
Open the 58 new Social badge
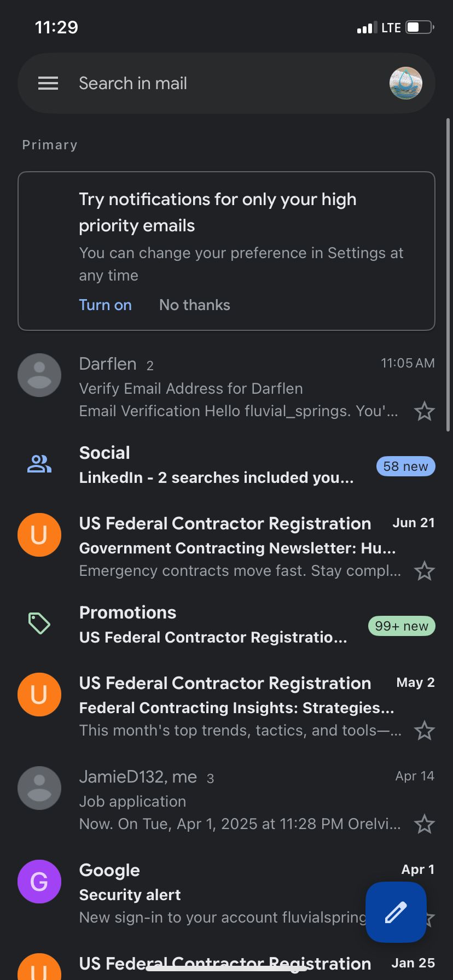(x=405, y=466)
